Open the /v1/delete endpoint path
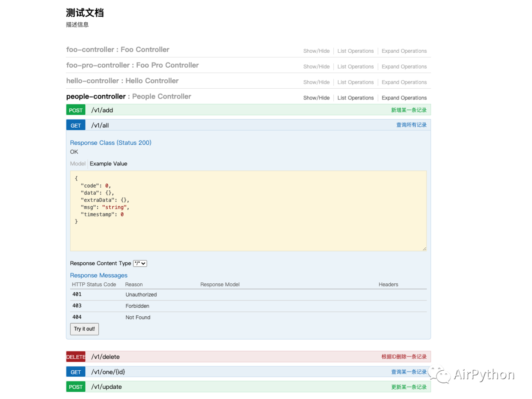 [105, 357]
